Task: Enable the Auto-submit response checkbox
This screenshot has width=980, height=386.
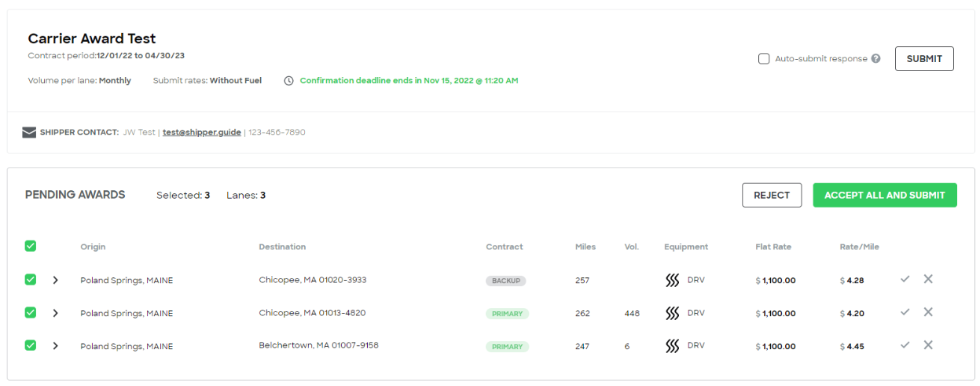Action: point(764,59)
